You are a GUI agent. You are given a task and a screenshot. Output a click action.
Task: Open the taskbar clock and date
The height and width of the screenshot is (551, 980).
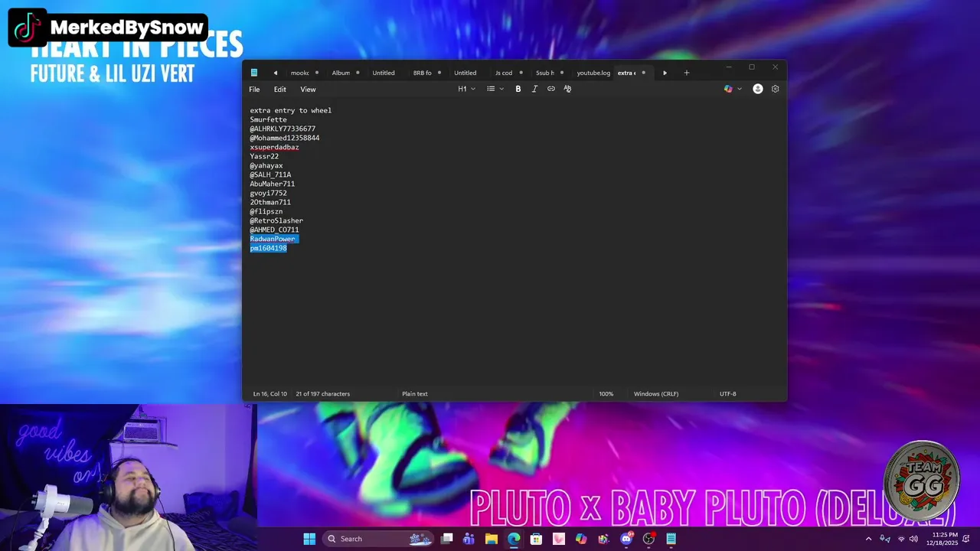(945, 539)
